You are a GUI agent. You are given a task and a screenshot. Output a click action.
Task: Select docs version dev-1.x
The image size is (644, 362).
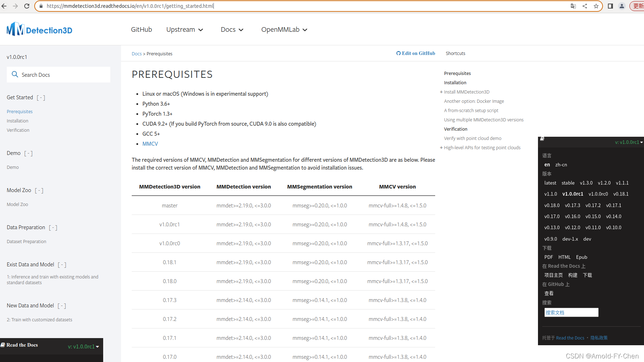point(570,239)
